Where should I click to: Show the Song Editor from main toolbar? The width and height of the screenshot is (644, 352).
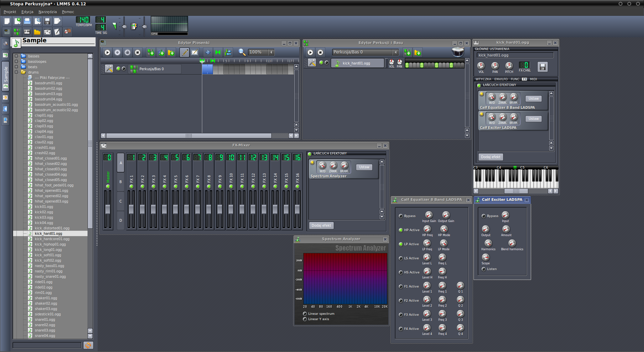click(x=7, y=32)
